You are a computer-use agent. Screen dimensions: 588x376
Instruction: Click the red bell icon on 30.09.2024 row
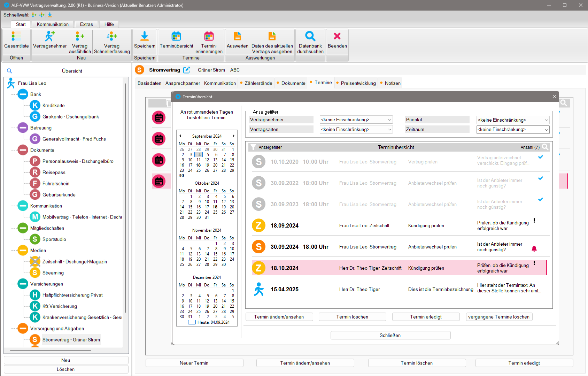[x=534, y=248]
